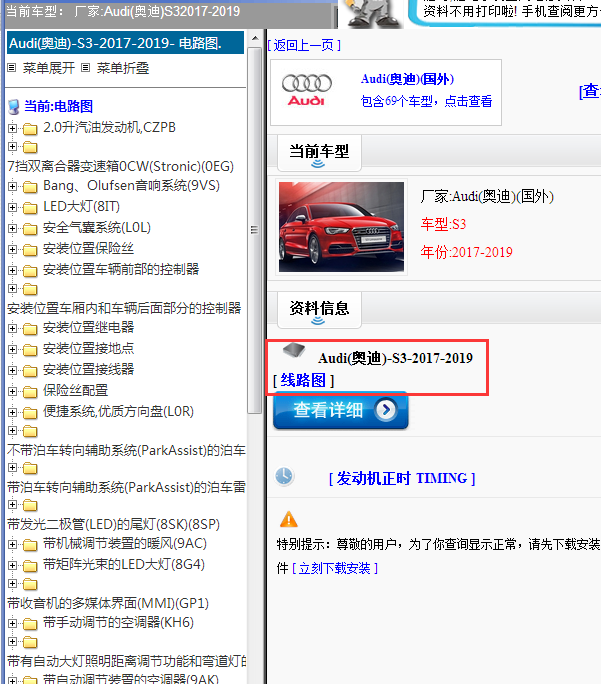Viewport: 601px width, 684px height.
Task: Click the folder icon for 安装位置保险丝
Action: 30,250
